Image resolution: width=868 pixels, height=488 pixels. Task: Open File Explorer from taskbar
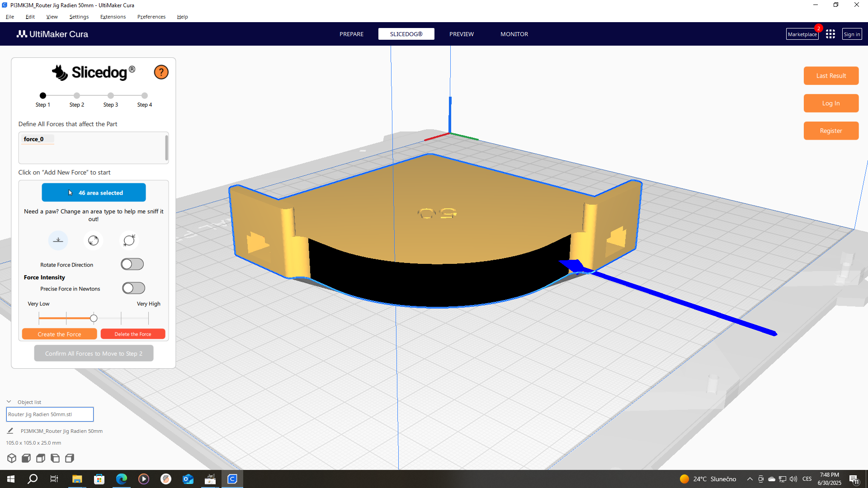[x=77, y=479]
